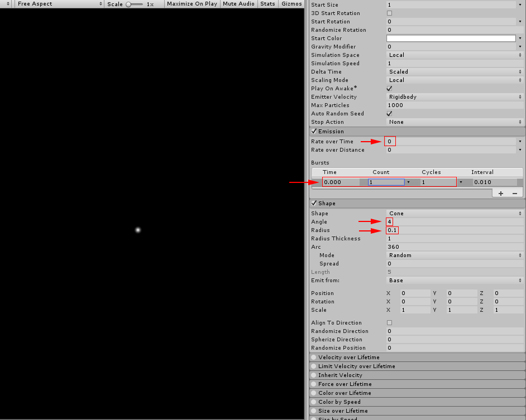Open the burst Cycles mode arrow
This screenshot has width=526, height=420.
[x=461, y=182]
